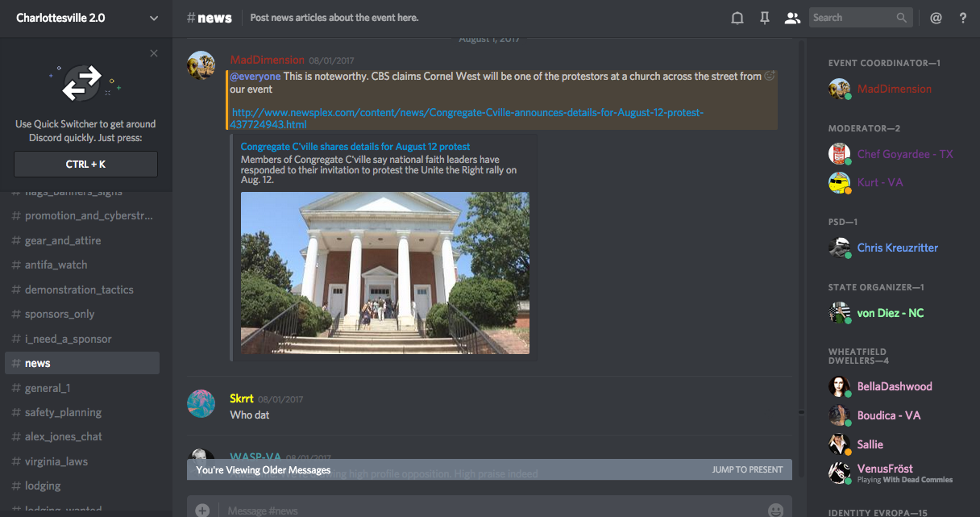The height and width of the screenshot is (517, 980).
Task: Click the CTRL + K button
Action: (86, 164)
